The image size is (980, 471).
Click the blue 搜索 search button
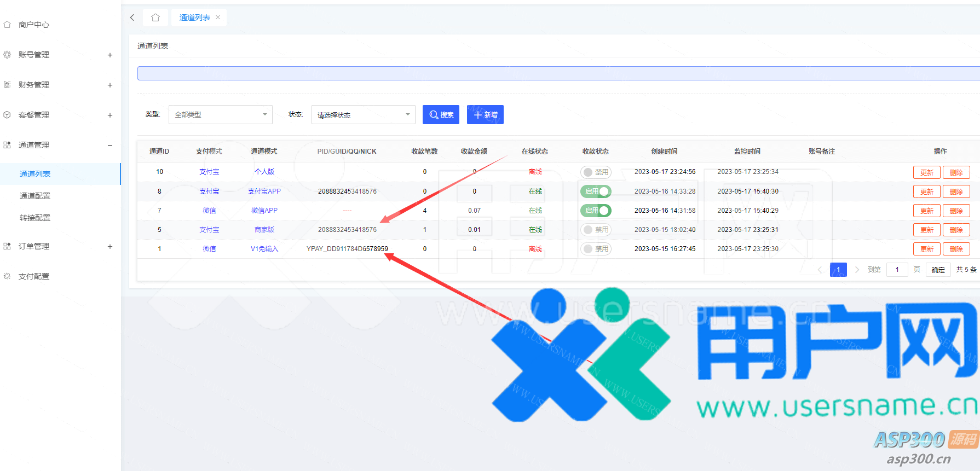pyautogui.click(x=441, y=115)
